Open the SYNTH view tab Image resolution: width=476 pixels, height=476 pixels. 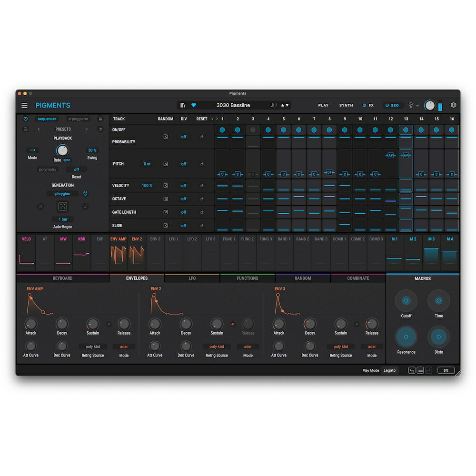(x=346, y=105)
